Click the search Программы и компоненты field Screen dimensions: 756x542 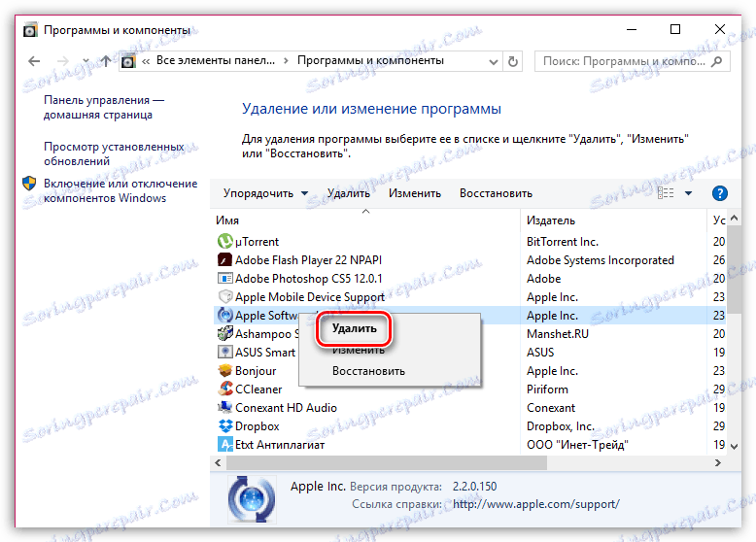632,61
